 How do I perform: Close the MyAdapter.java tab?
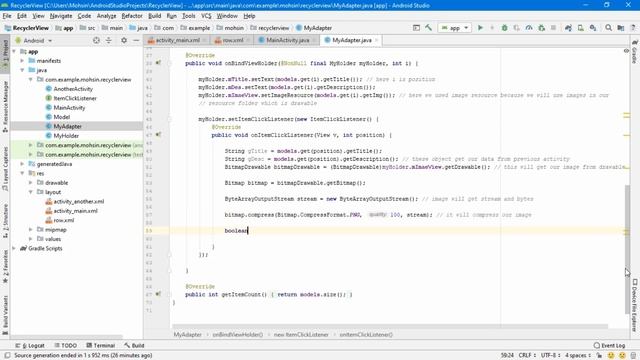coord(376,40)
